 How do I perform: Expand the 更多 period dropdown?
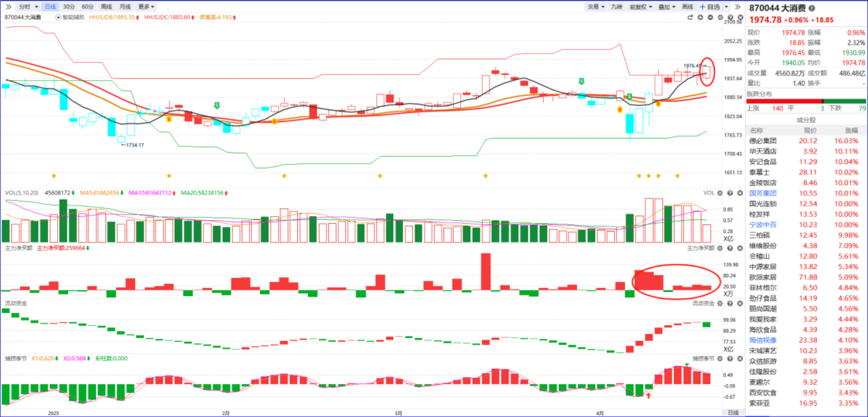point(146,7)
